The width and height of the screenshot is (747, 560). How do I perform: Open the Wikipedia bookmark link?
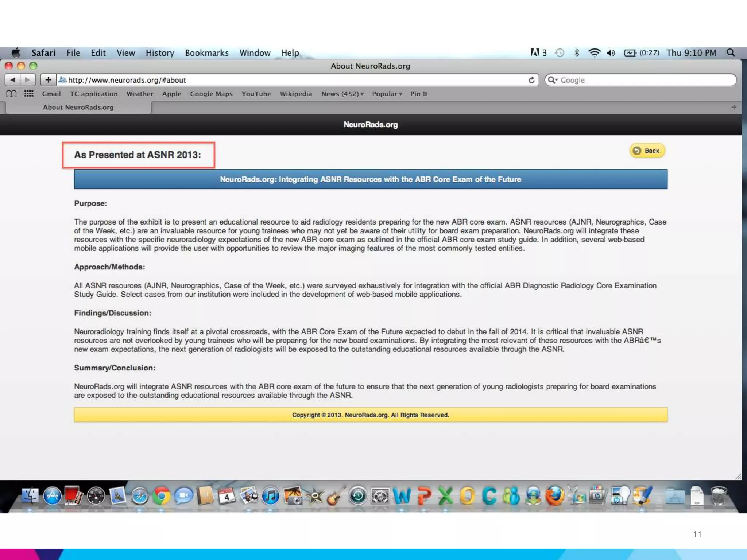pyautogui.click(x=296, y=94)
